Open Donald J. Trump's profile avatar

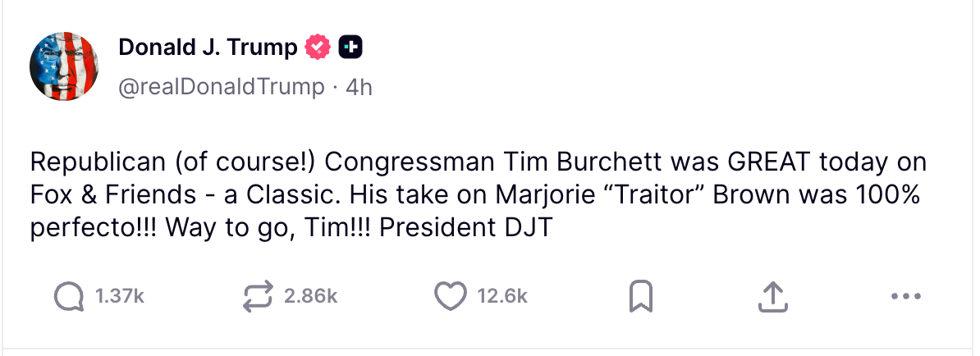click(65, 66)
